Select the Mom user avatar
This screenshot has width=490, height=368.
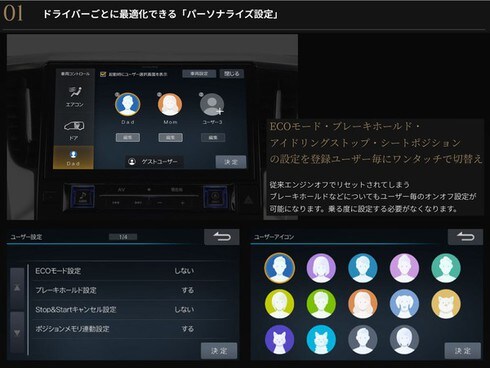point(170,105)
